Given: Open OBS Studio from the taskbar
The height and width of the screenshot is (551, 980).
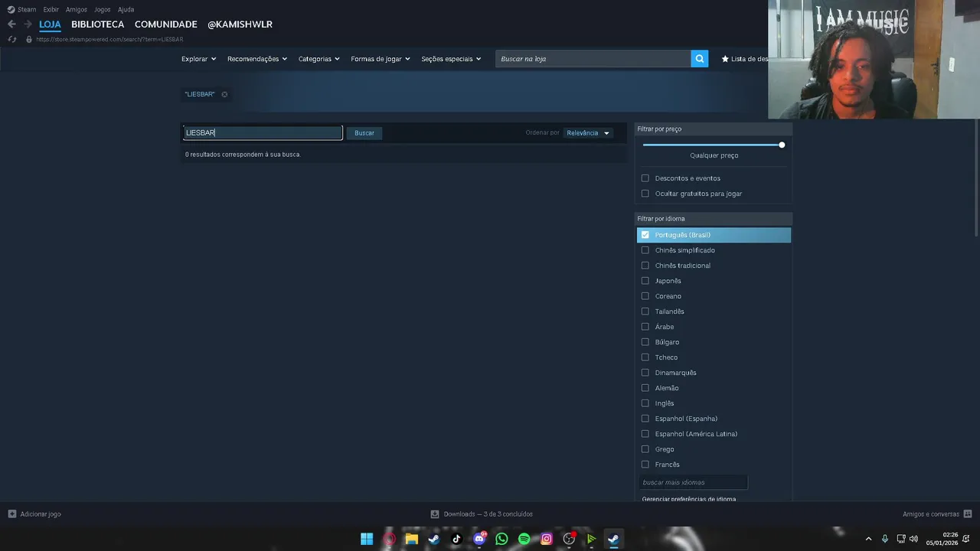Looking at the screenshot, I should click(x=569, y=539).
